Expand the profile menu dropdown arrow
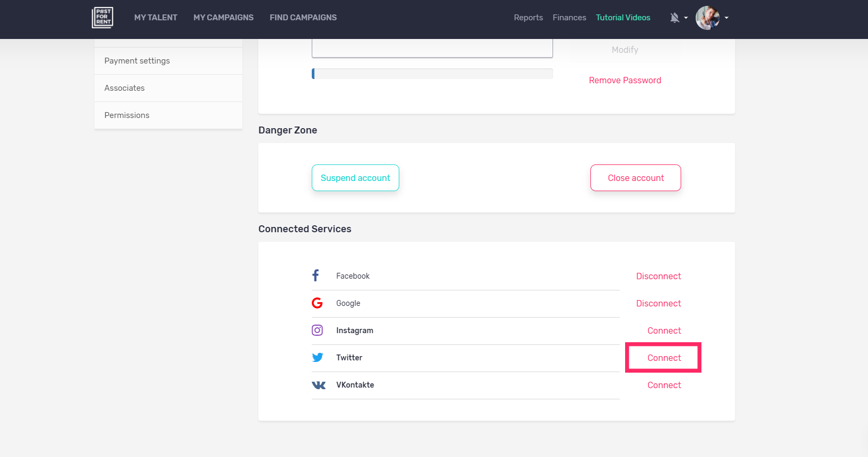Screen dimensions: 868x457 (x=727, y=18)
